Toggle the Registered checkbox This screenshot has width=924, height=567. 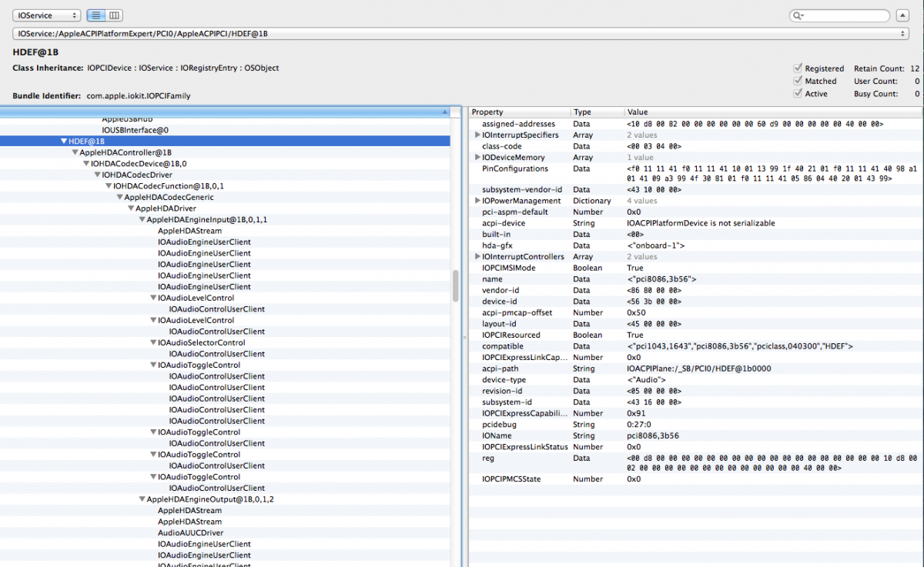pyautogui.click(x=798, y=68)
